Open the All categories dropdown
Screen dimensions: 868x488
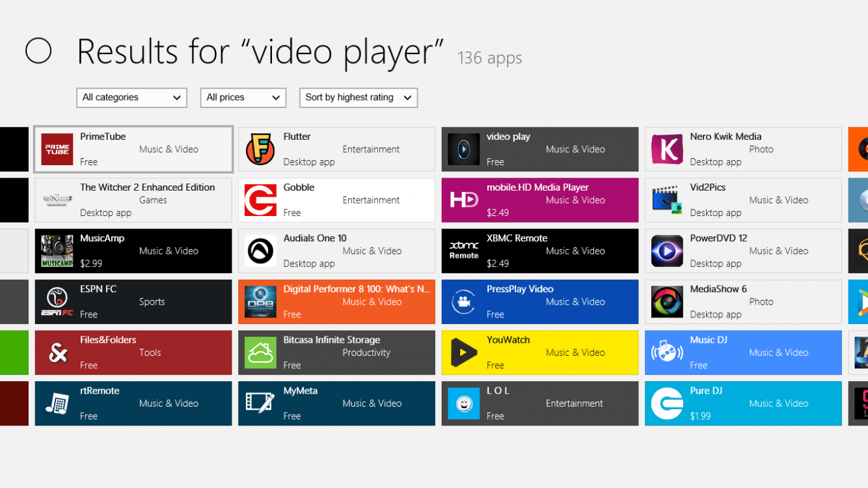click(131, 98)
